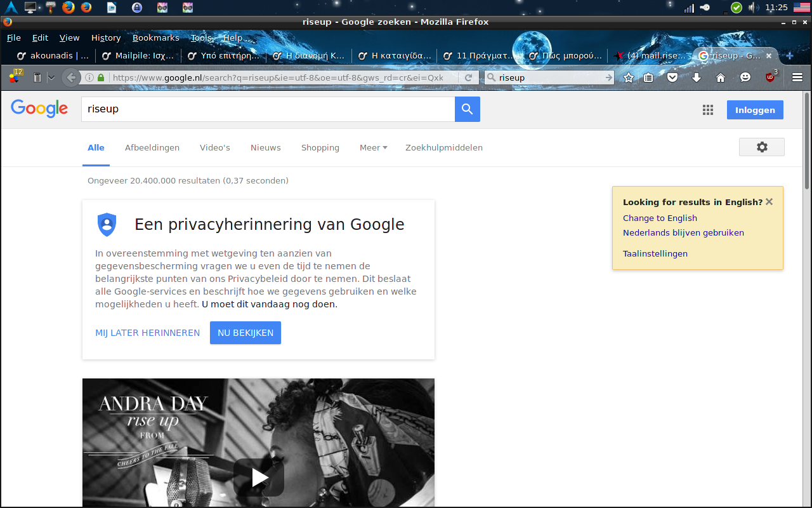Select the Video's search tab
The width and height of the screenshot is (812, 508).
215,147
